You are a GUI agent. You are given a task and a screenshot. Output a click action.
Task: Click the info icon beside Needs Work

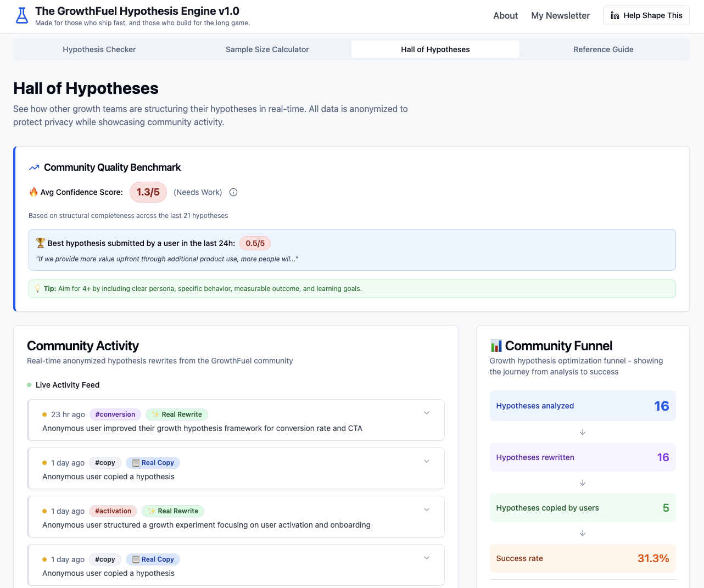[x=233, y=192]
